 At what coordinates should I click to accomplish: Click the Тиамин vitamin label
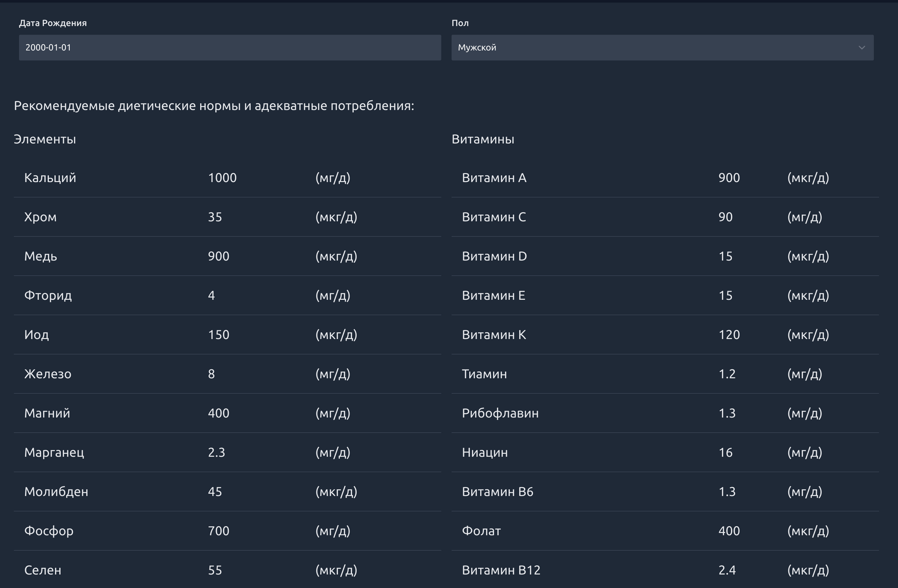pos(484,374)
